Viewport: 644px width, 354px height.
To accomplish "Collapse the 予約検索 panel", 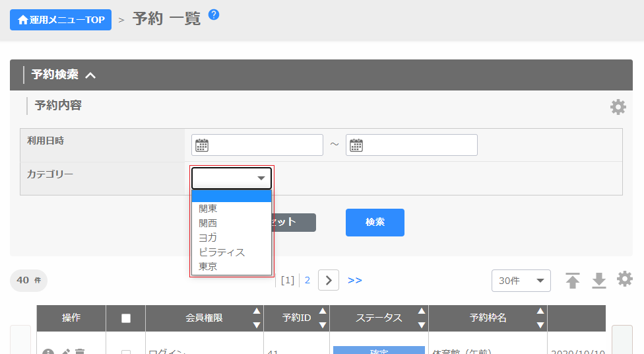I will [90, 75].
